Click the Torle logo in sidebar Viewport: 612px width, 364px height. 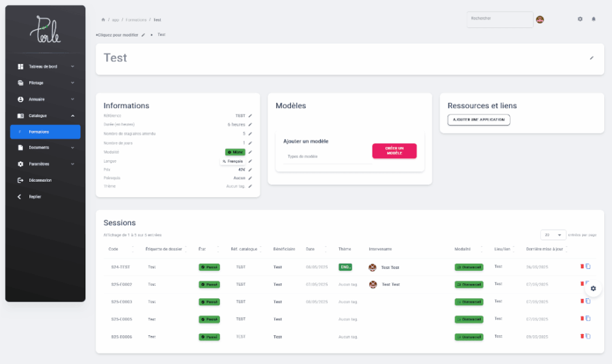[x=46, y=29]
